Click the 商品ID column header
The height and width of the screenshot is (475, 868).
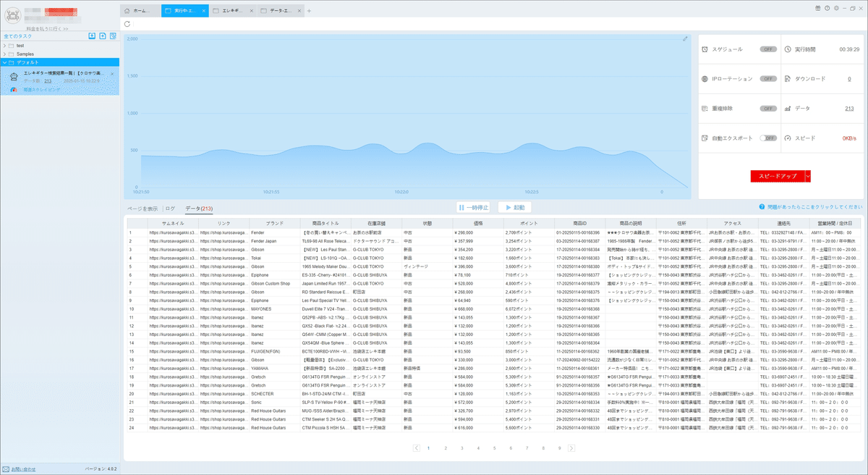point(580,224)
